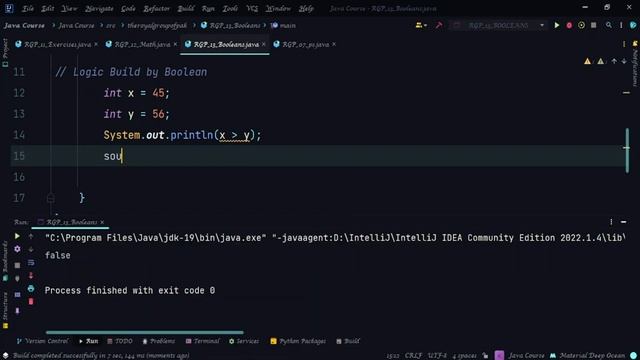Screen dimensions: 640x360
Task: Select src folder breadcrumb
Action: 111,25
